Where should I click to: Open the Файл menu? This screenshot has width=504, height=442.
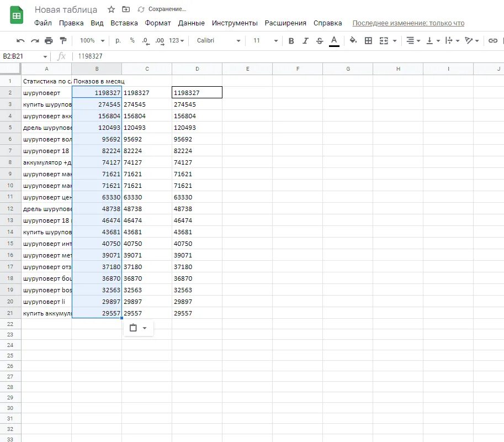pyautogui.click(x=43, y=23)
